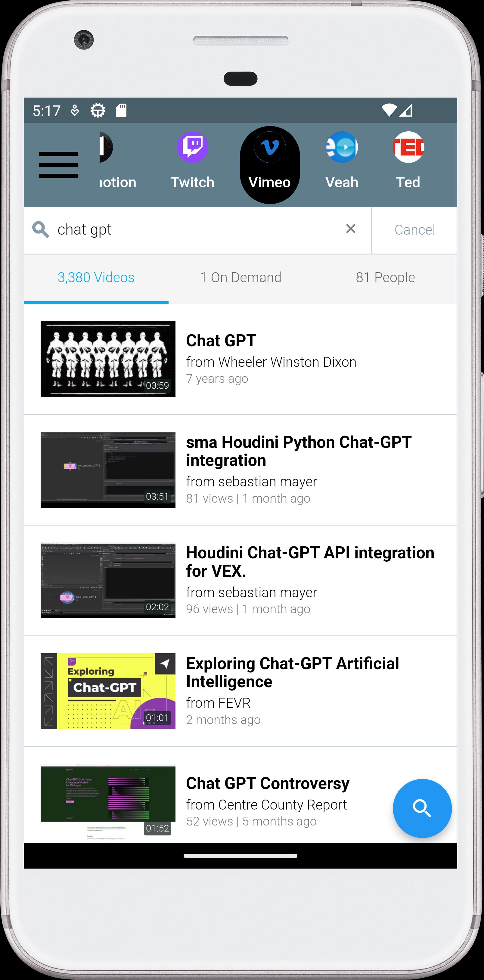Image resolution: width=484 pixels, height=980 pixels.
Task: Tap the Twitch label text
Action: pos(192,182)
